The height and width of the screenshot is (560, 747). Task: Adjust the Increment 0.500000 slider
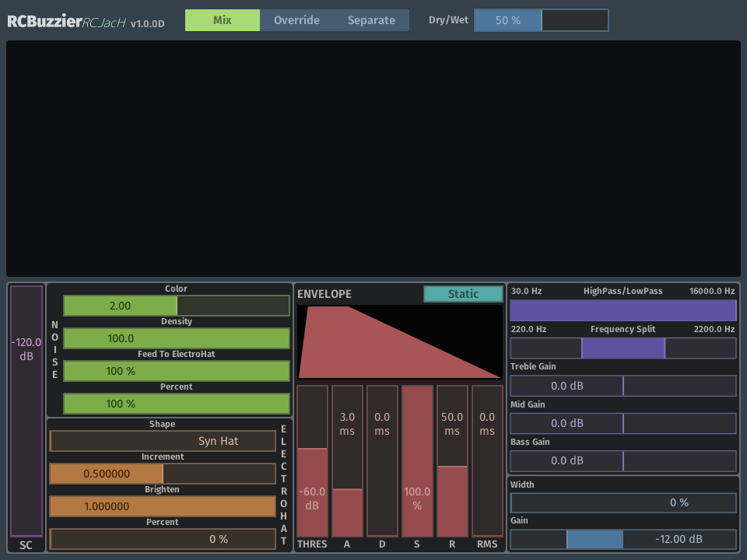coord(163,474)
